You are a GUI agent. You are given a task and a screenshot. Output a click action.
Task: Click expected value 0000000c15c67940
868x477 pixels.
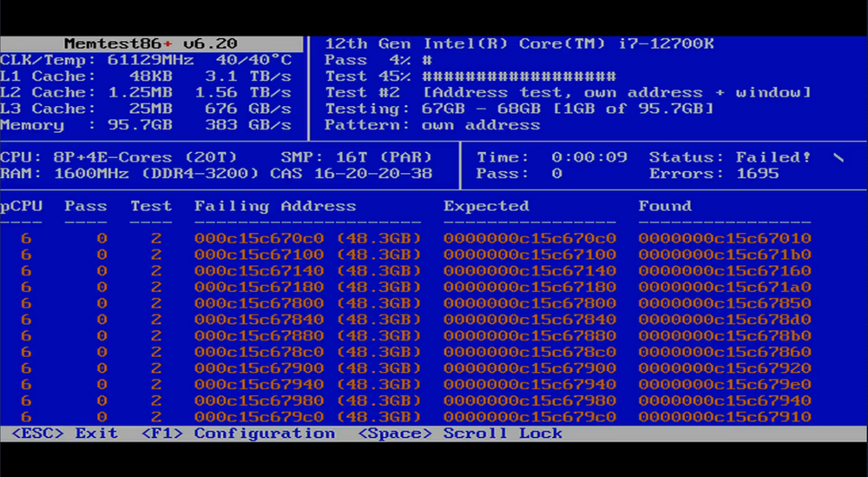coord(529,385)
